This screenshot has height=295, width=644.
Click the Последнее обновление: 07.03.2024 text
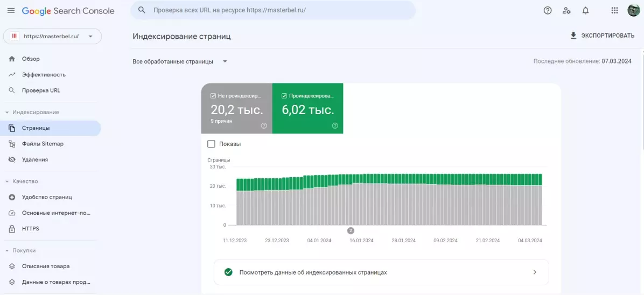(582, 61)
